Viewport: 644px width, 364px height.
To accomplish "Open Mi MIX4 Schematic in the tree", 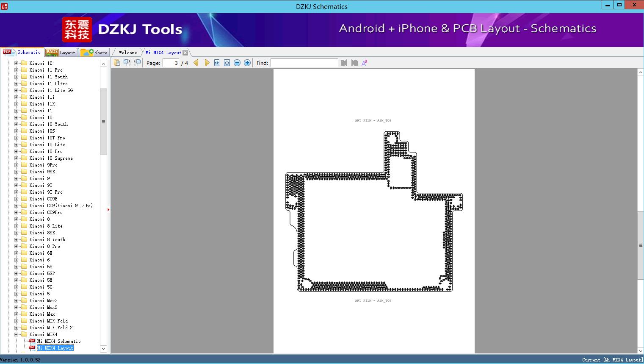I will tap(59, 341).
